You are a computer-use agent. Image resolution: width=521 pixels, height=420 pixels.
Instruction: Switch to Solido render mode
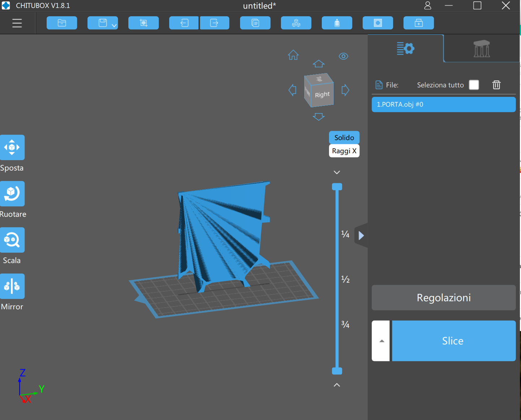tap(344, 138)
